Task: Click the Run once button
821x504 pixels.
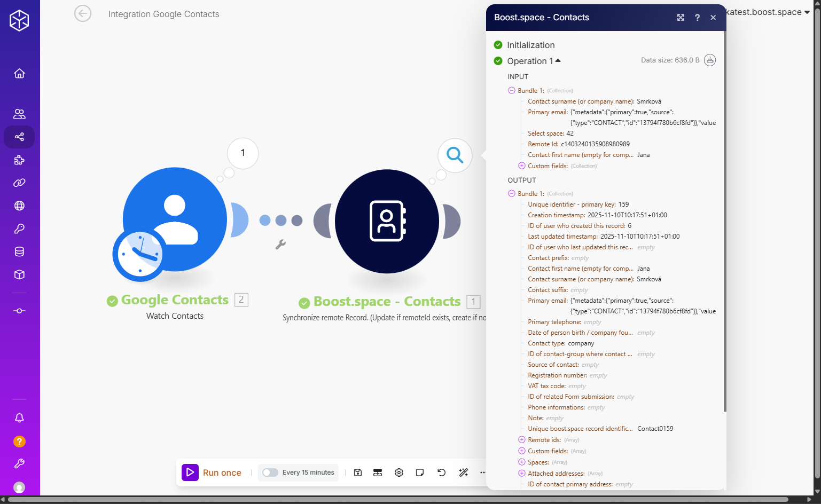Action: pyautogui.click(x=212, y=472)
